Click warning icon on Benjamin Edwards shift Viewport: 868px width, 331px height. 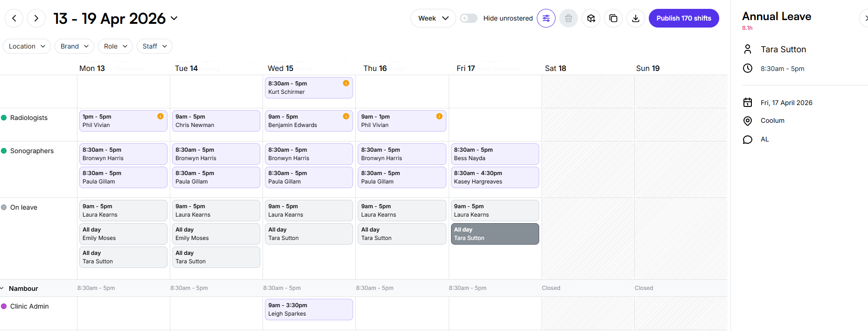point(346,116)
